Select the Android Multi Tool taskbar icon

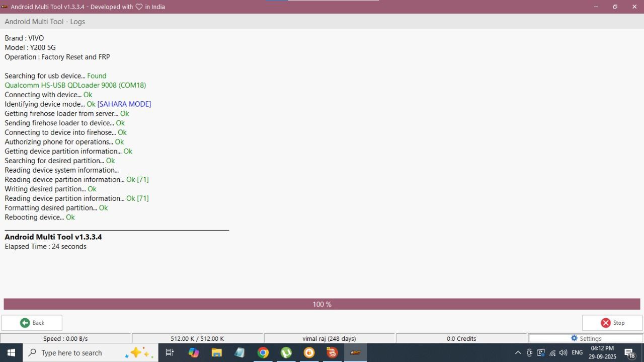pos(355,352)
